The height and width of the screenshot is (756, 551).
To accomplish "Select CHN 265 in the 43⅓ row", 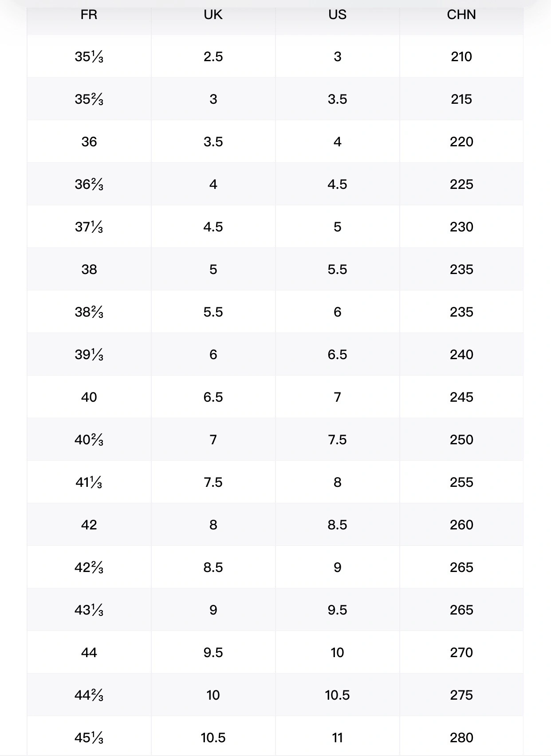I will coord(461,610).
